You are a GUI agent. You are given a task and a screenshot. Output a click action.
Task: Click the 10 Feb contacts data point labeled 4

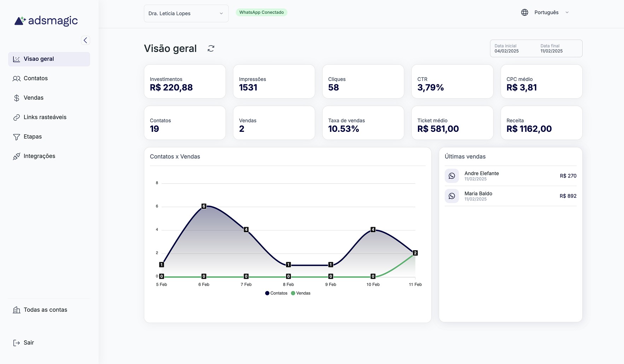(373, 229)
